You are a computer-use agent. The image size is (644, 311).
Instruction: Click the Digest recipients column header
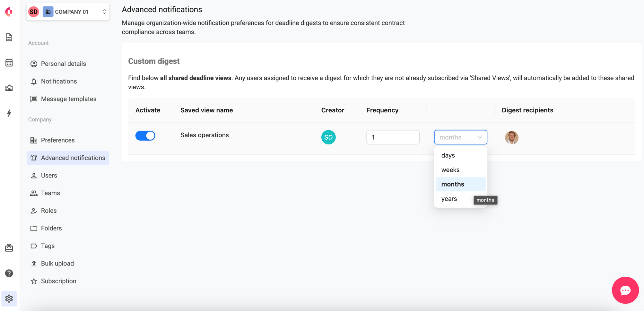pyautogui.click(x=527, y=110)
